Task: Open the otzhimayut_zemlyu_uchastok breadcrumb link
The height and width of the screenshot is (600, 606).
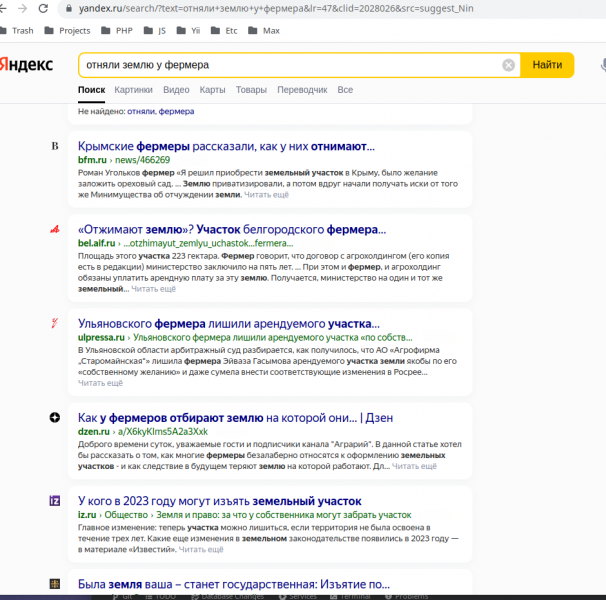Action: pyautogui.click(x=208, y=243)
